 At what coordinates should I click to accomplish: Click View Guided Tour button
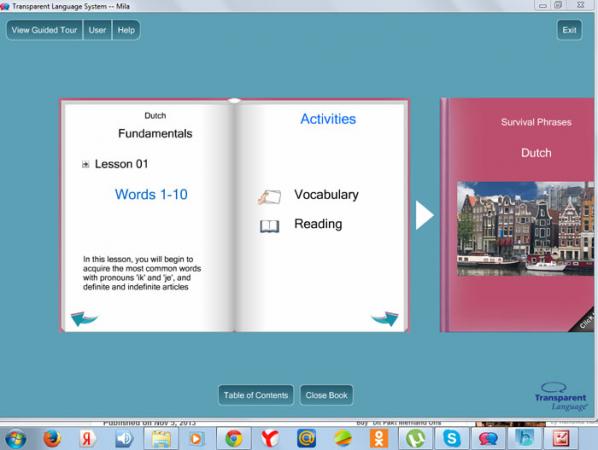click(x=44, y=30)
